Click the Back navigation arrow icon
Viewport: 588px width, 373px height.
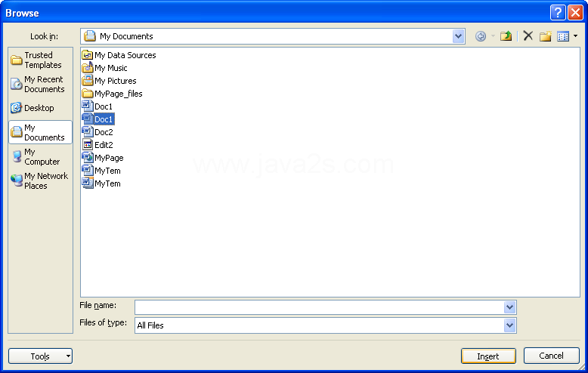(x=481, y=36)
